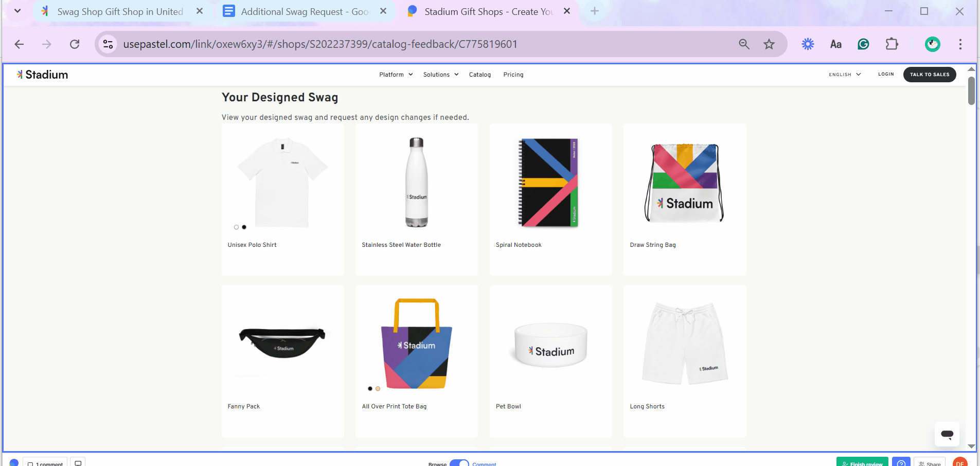
Task: Open the tab search chevron
Action: tap(17, 11)
